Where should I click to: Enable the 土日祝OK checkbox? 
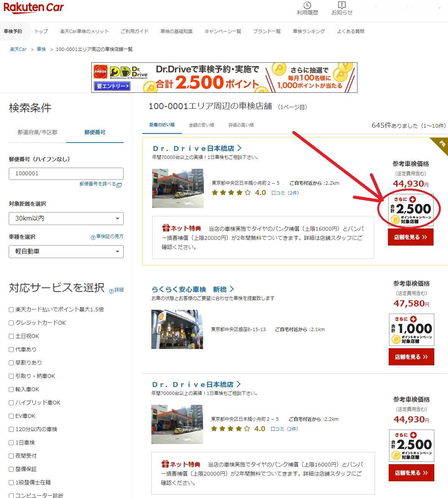11,336
